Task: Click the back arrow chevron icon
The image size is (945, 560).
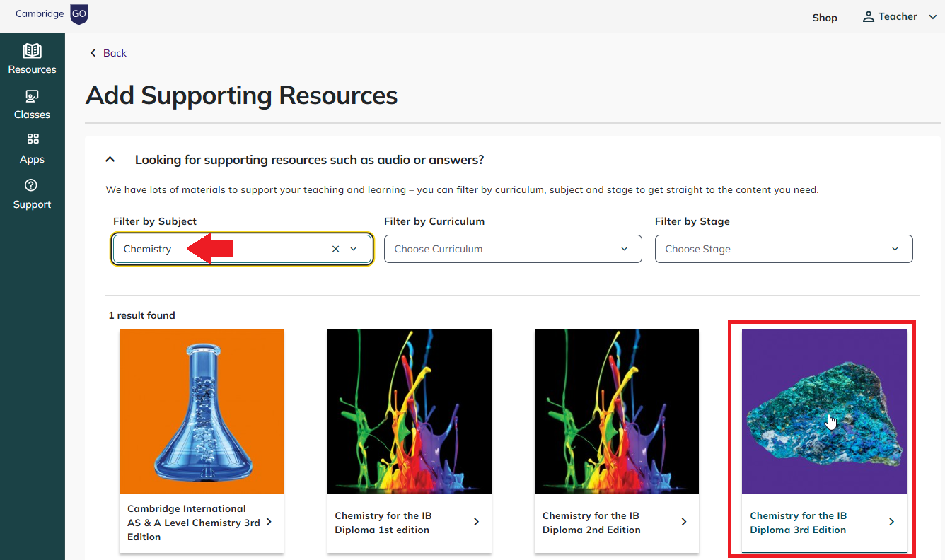Action: coord(93,53)
